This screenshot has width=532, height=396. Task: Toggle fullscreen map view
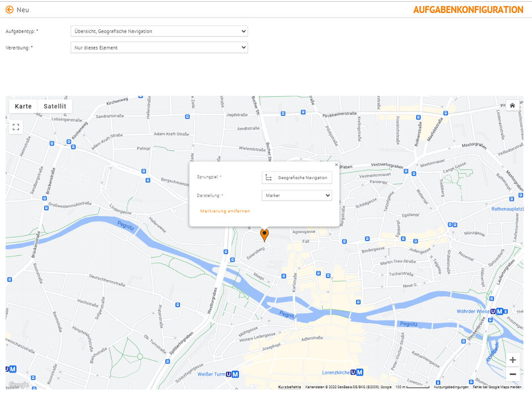[x=16, y=127]
